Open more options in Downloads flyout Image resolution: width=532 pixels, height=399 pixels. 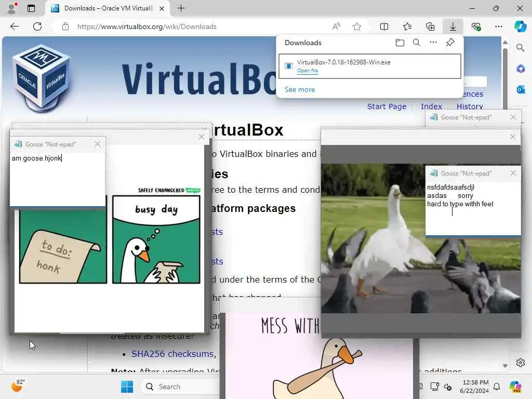click(x=433, y=43)
